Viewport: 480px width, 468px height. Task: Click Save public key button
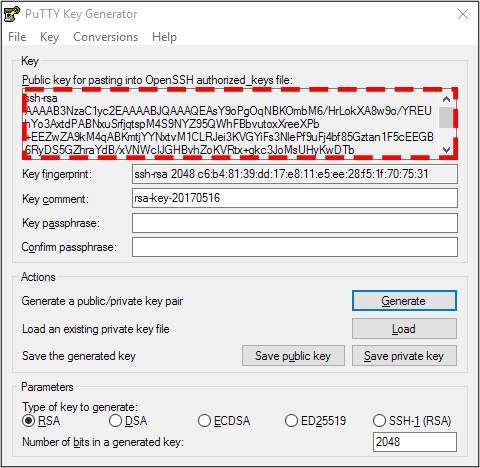coord(293,356)
